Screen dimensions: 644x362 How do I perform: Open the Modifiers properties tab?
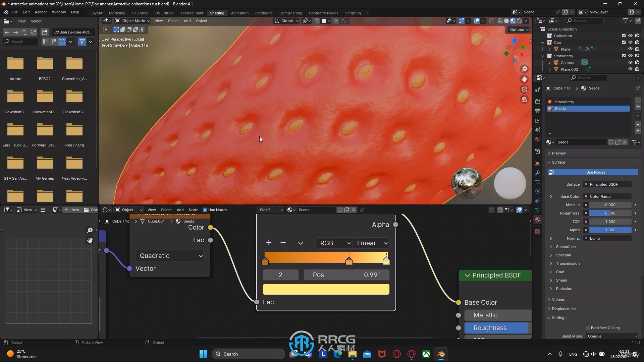(x=538, y=173)
